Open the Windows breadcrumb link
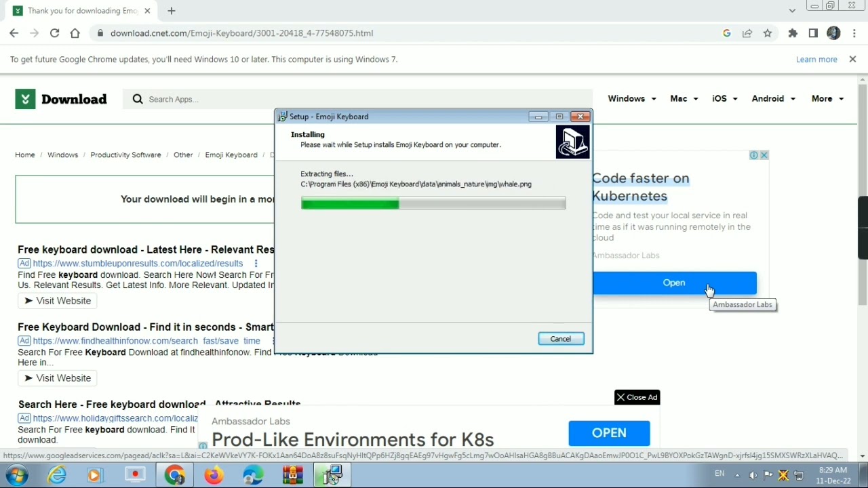Image resolution: width=868 pixels, height=488 pixels. click(62, 155)
